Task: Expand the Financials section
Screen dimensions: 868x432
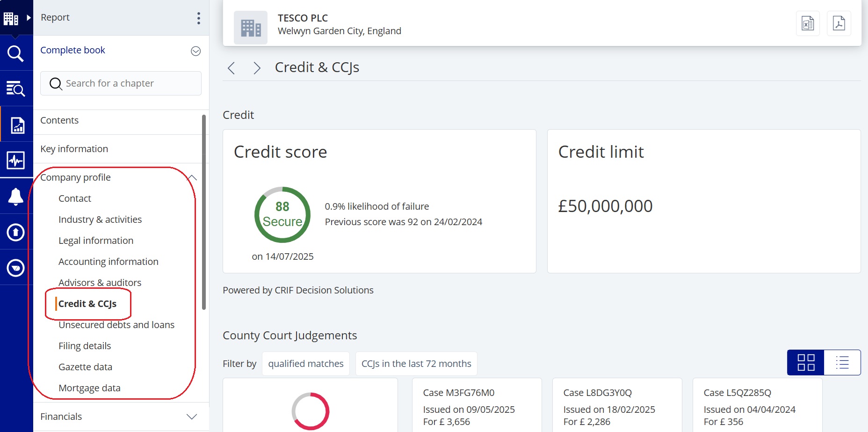Action: click(x=192, y=417)
